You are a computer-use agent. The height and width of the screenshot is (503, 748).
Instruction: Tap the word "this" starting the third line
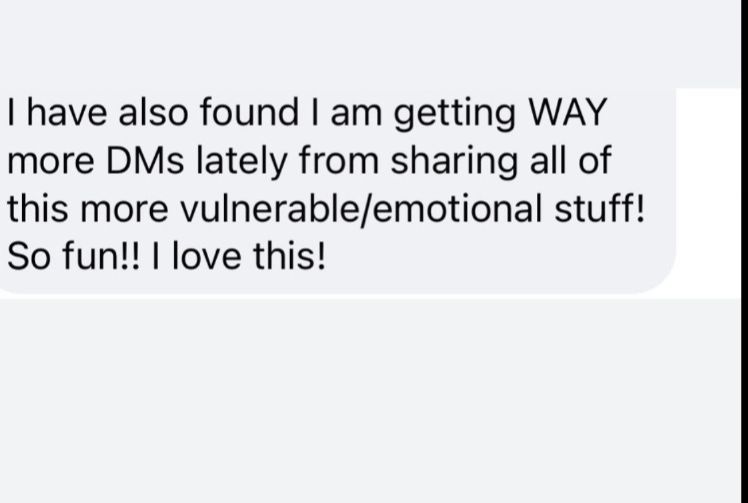(x=38, y=209)
